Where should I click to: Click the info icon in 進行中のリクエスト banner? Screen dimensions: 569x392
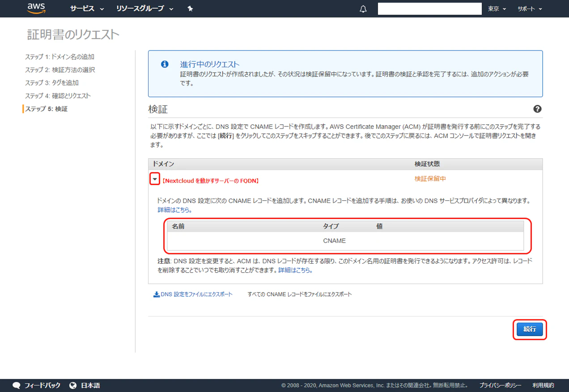pyautogui.click(x=165, y=64)
